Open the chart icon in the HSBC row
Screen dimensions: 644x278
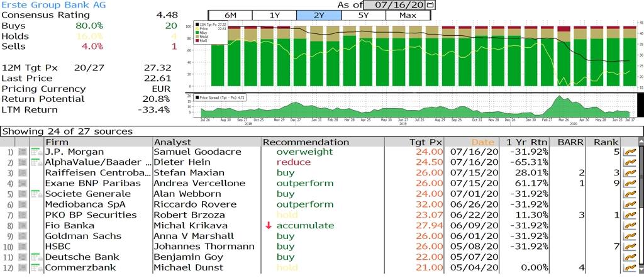[629, 247]
